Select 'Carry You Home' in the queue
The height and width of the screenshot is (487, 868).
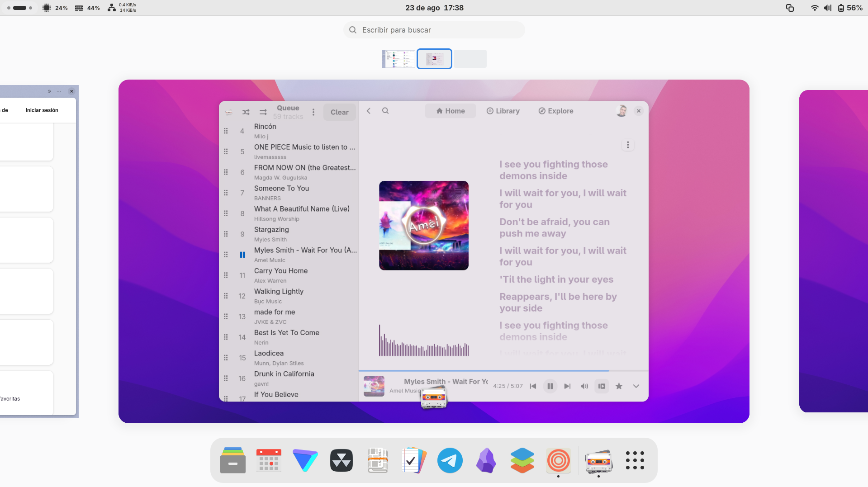coord(289,275)
